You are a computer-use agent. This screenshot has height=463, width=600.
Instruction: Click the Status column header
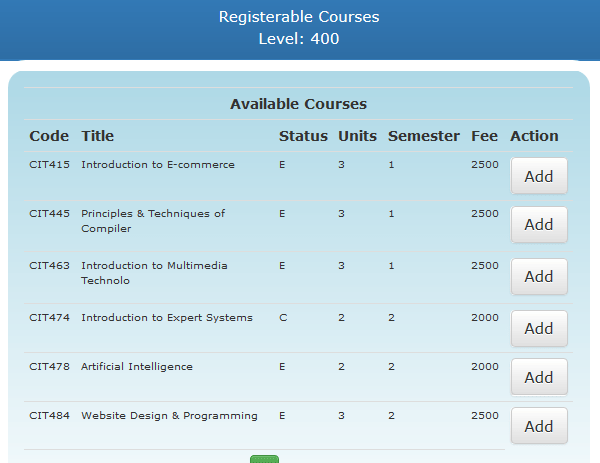click(x=303, y=136)
